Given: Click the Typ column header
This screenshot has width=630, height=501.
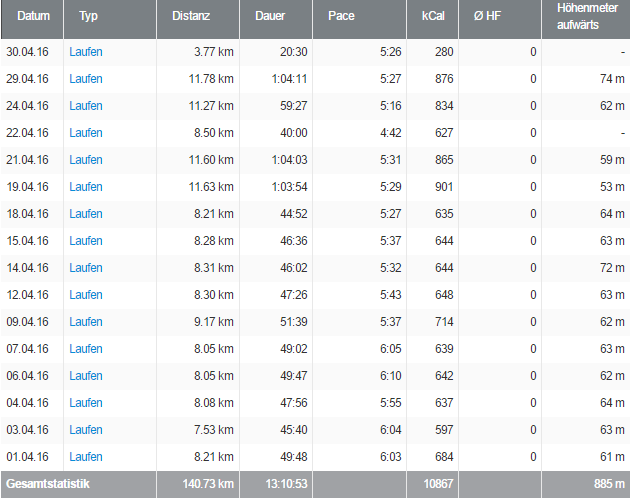Looking at the screenshot, I should [x=89, y=16].
